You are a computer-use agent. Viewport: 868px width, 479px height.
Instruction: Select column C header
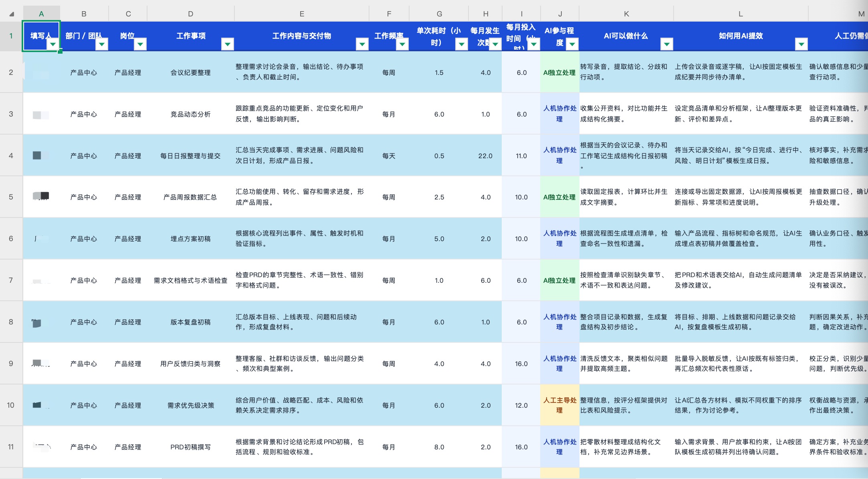pyautogui.click(x=128, y=14)
